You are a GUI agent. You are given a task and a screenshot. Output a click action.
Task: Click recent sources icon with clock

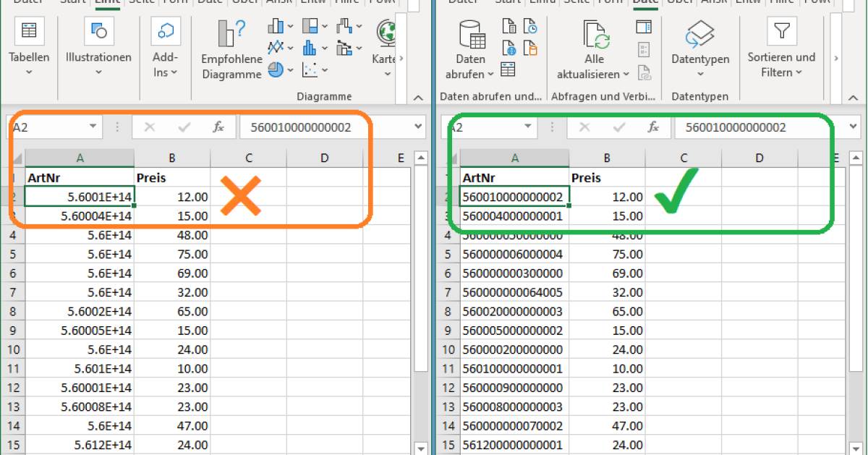click(530, 27)
